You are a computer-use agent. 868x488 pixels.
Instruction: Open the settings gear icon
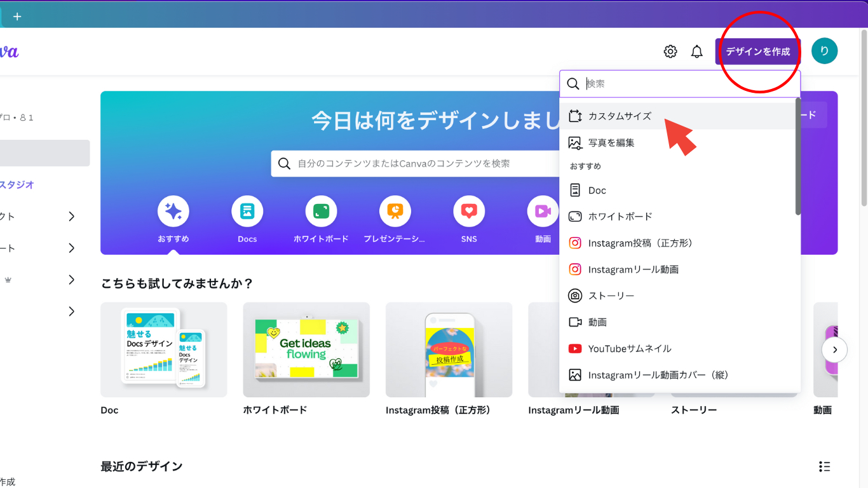click(670, 51)
